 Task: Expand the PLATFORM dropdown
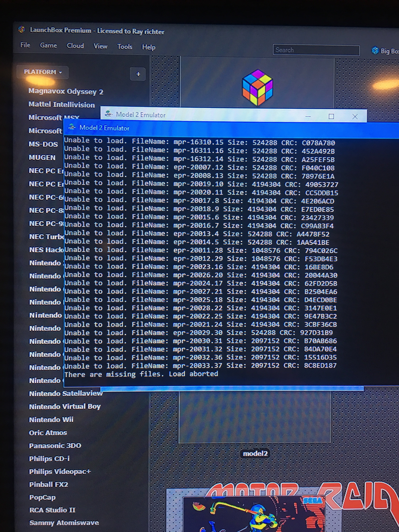[x=43, y=72]
